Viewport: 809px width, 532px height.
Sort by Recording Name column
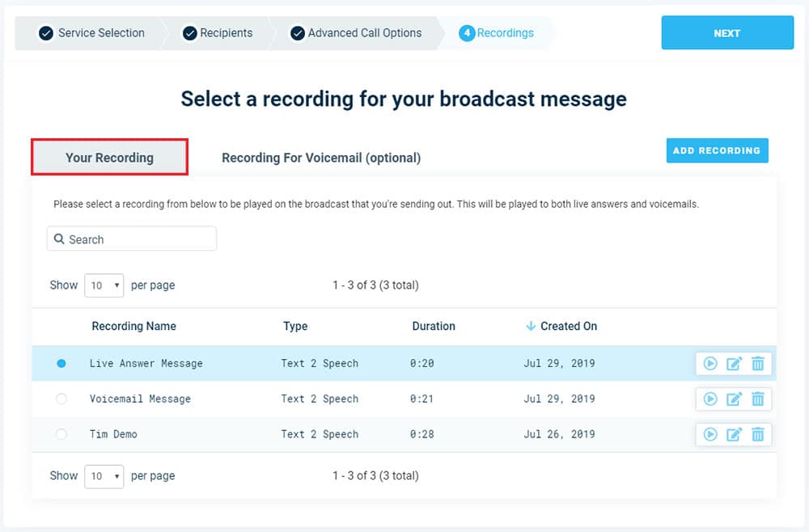click(134, 326)
